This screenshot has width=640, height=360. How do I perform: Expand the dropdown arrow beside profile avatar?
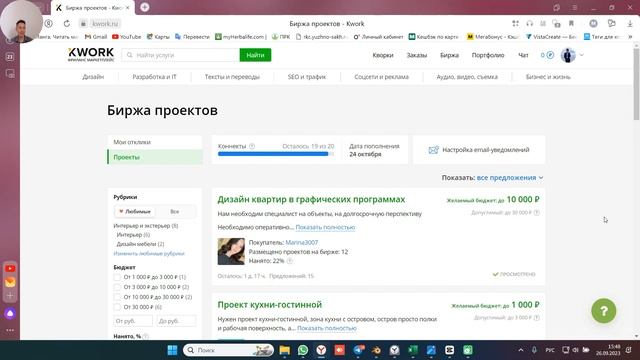(x=582, y=55)
